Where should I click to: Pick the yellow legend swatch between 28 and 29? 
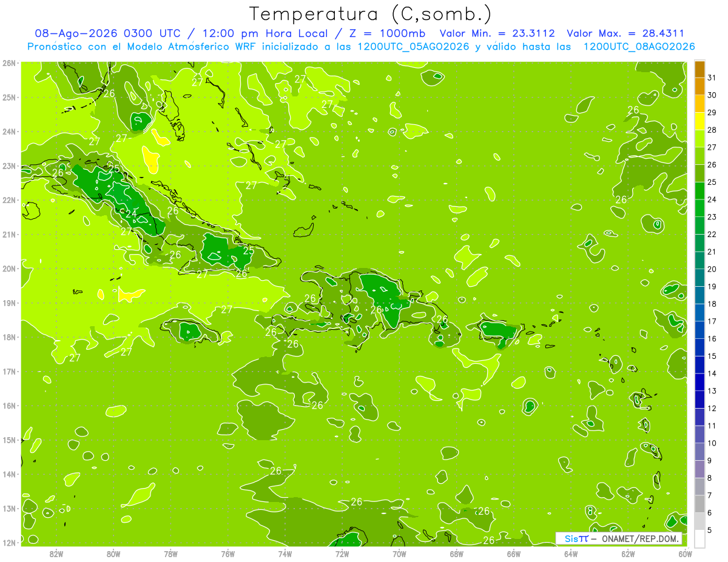click(x=699, y=121)
